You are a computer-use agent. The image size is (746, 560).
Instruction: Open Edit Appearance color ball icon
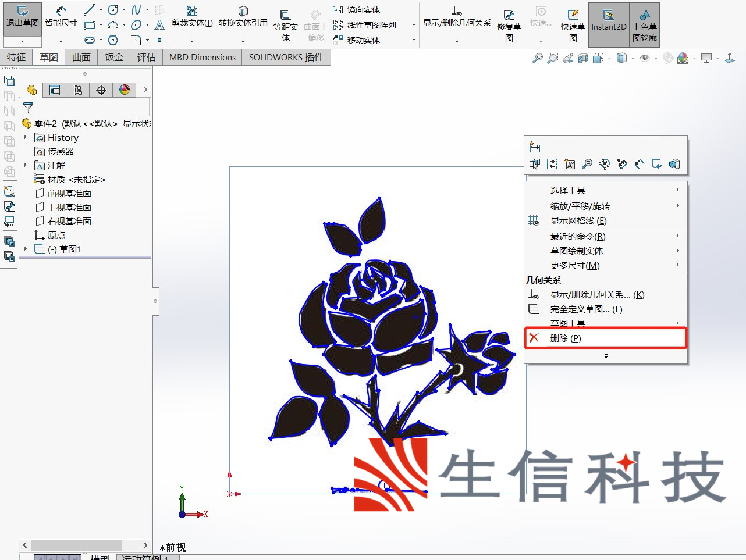click(683, 58)
